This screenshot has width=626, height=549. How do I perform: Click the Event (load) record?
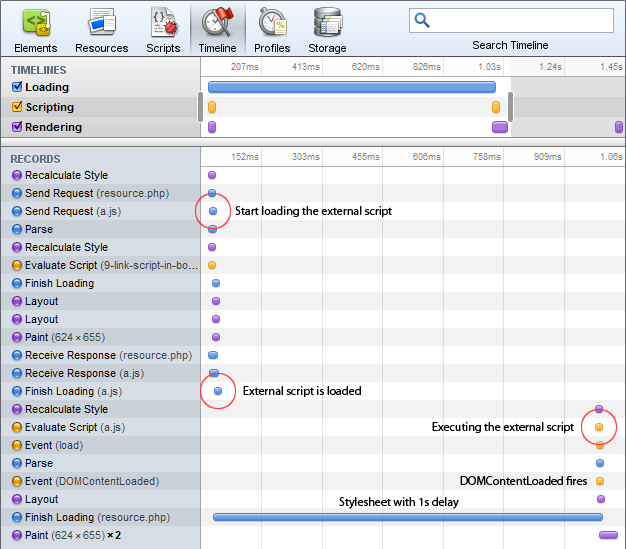pos(54,445)
